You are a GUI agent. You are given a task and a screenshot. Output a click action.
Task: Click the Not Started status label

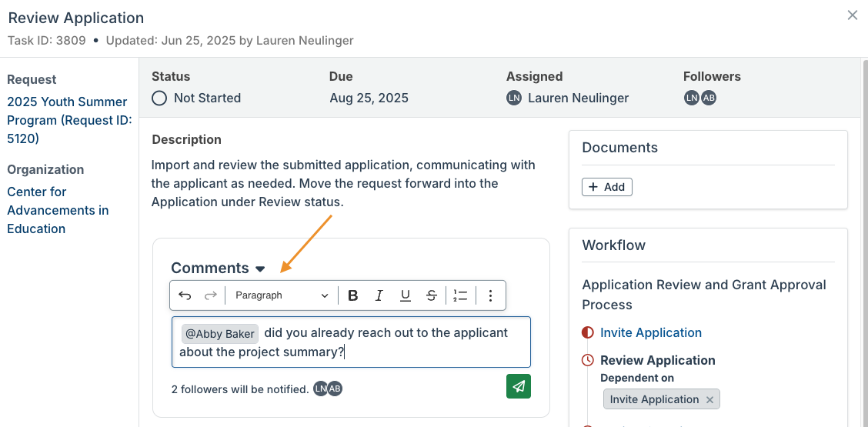pos(207,98)
